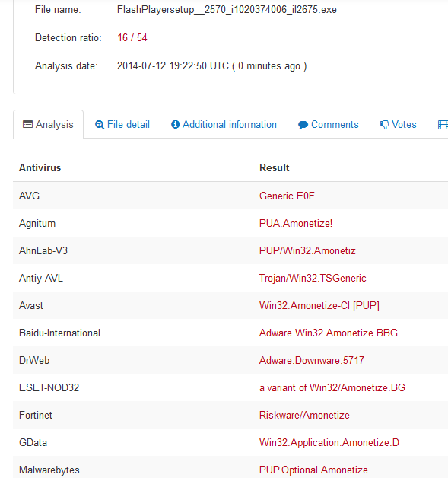Click a variant of Win32/Amonetize.BG result

click(x=332, y=387)
